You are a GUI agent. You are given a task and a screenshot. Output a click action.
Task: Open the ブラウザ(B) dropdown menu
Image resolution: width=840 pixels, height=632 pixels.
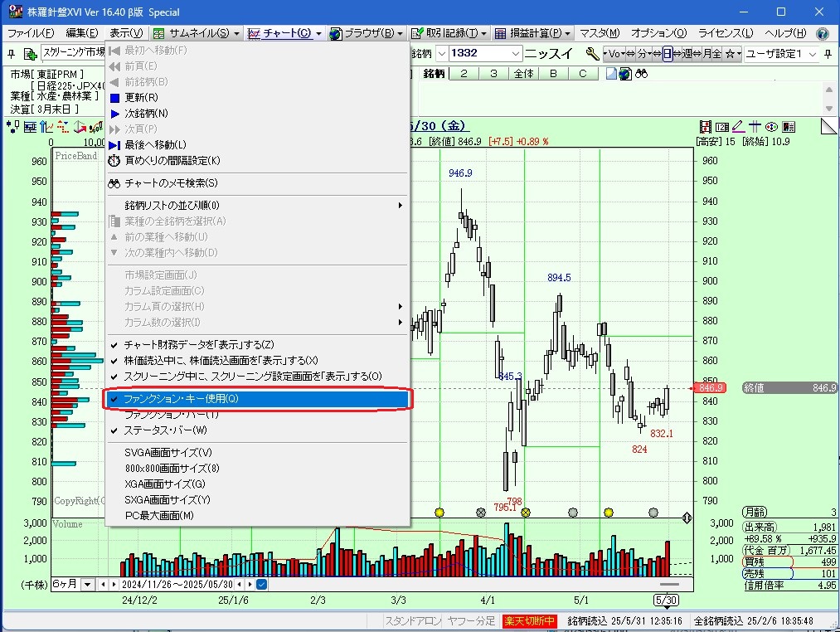(x=366, y=33)
